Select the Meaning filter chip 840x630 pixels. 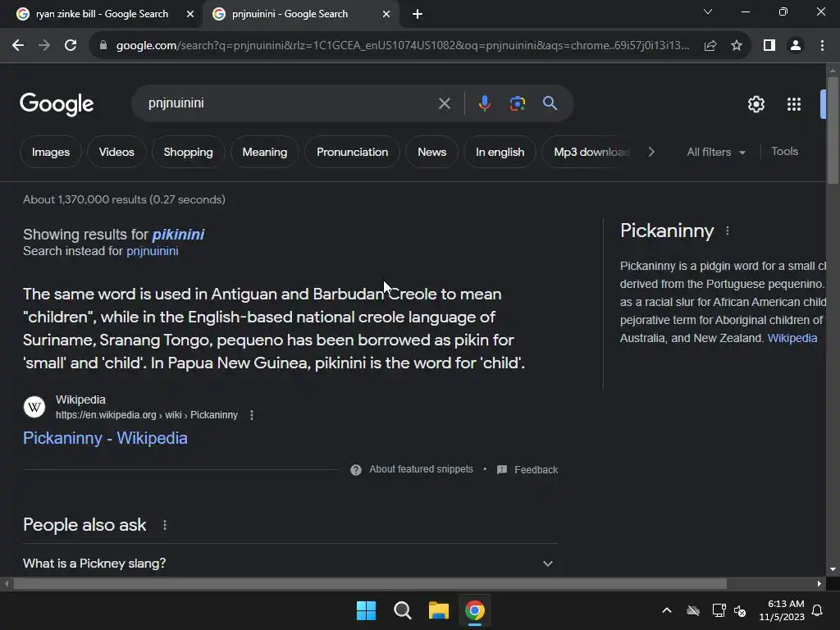click(265, 152)
